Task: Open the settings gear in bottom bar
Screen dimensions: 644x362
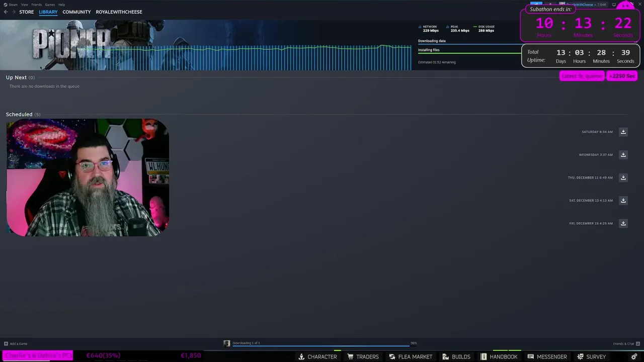Action: pos(634,356)
